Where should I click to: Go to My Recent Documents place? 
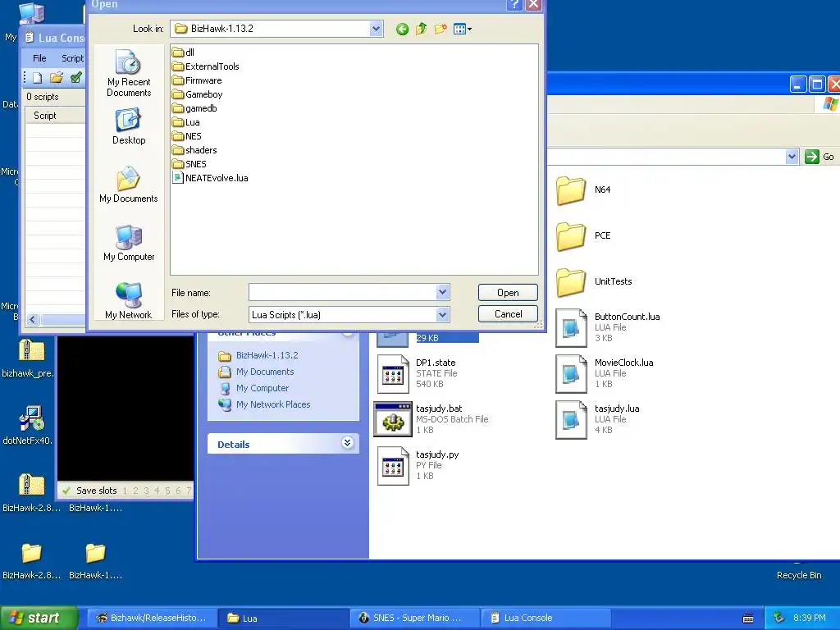coord(129,73)
